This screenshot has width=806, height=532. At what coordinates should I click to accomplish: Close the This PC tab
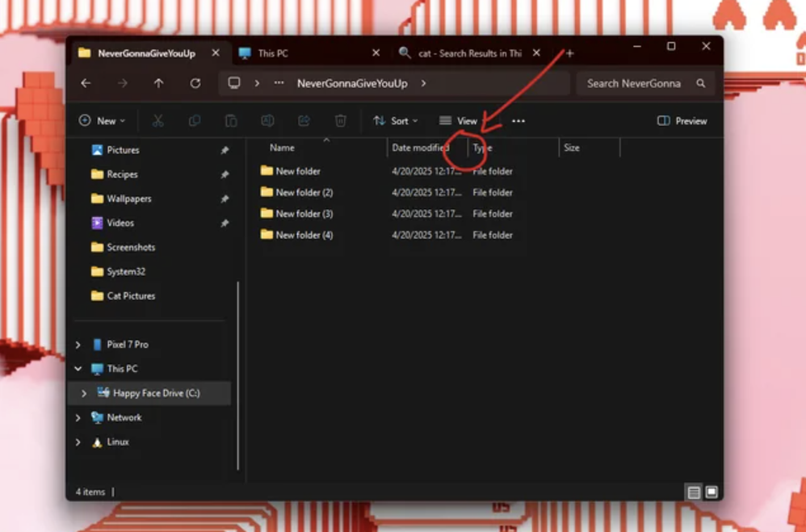pyautogui.click(x=376, y=53)
